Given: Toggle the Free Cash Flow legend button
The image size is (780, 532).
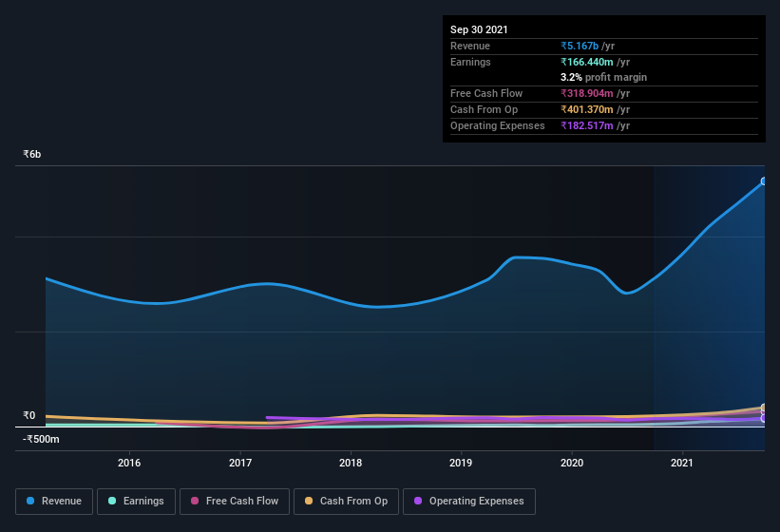Looking at the screenshot, I should [x=235, y=502].
